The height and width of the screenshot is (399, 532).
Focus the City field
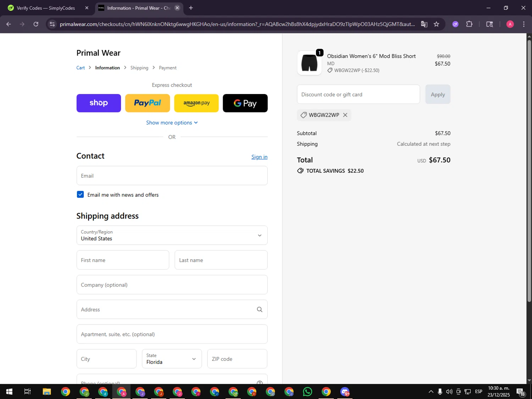(x=106, y=359)
